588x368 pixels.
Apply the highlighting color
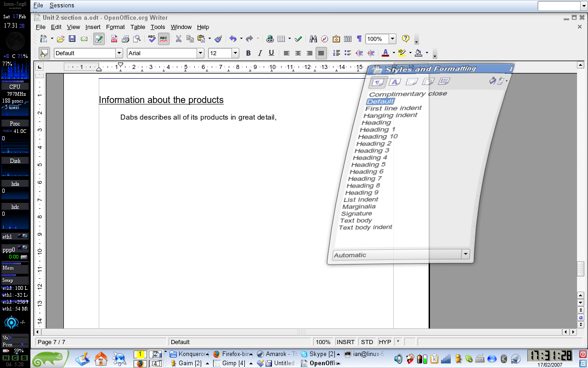coord(402,53)
